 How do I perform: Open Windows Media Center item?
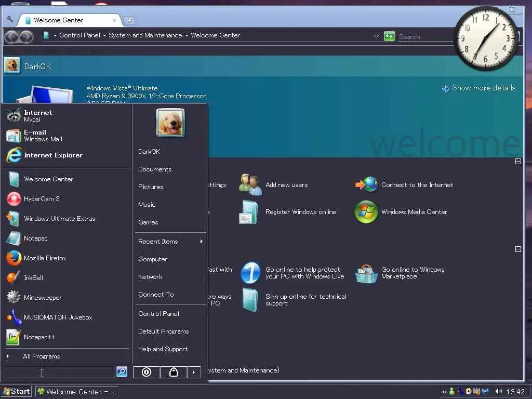[x=401, y=212]
